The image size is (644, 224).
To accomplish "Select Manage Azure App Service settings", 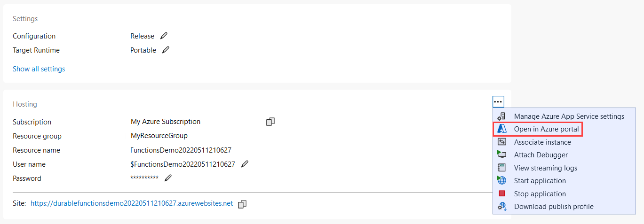I will click(569, 116).
